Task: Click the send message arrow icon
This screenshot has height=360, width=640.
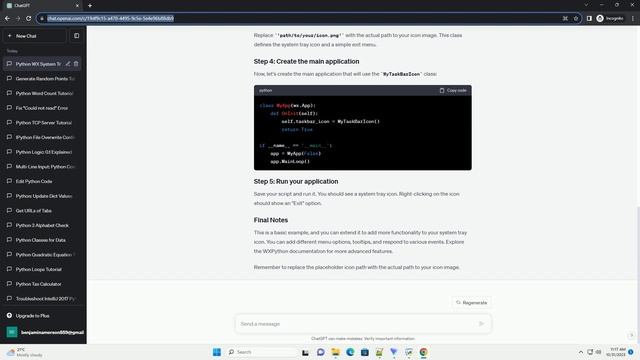Action: 482,324
